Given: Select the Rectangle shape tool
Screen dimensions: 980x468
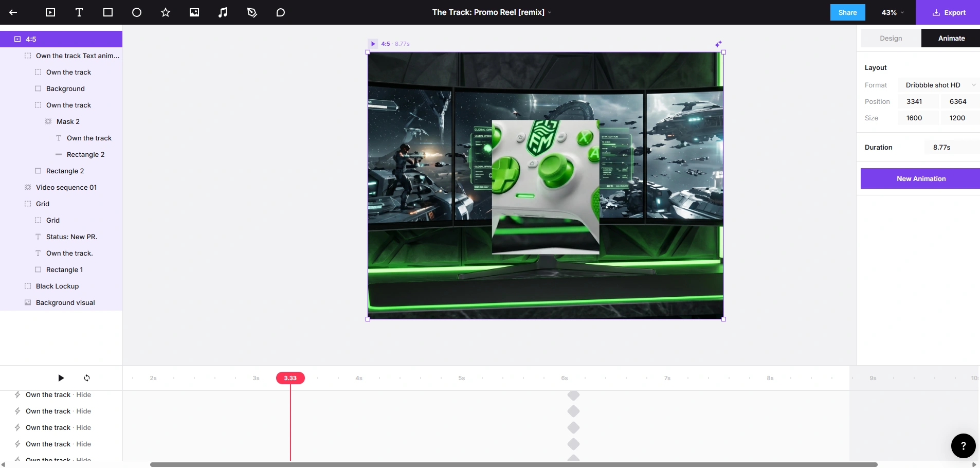Looking at the screenshot, I should click(x=108, y=12).
